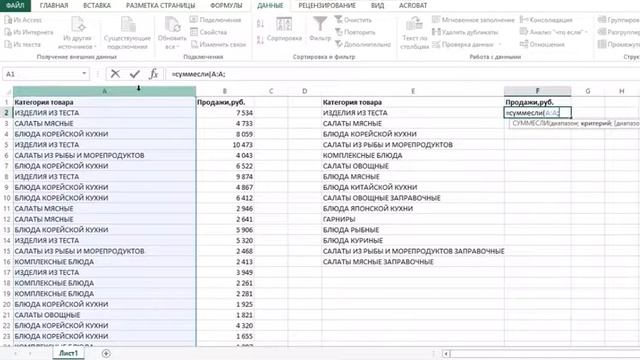This screenshot has width=640, height=360.
Task: Click Изменить связи in ribbon
Action: click(x=218, y=44)
